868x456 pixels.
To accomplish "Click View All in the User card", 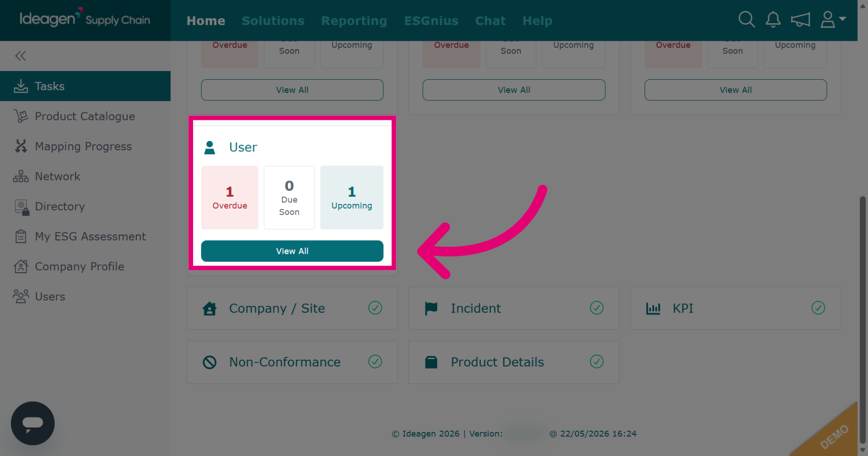I will (292, 251).
